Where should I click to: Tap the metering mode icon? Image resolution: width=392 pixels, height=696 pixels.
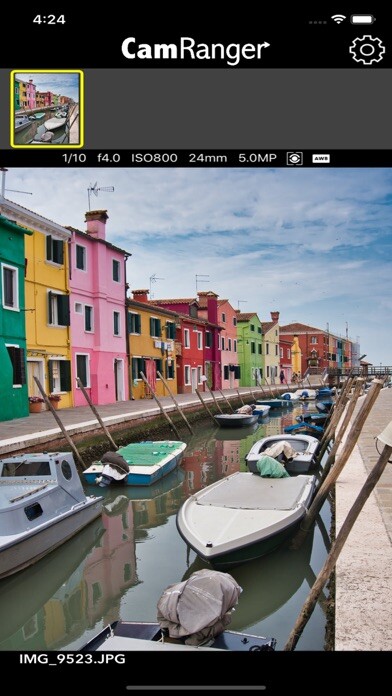[x=294, y=158]
